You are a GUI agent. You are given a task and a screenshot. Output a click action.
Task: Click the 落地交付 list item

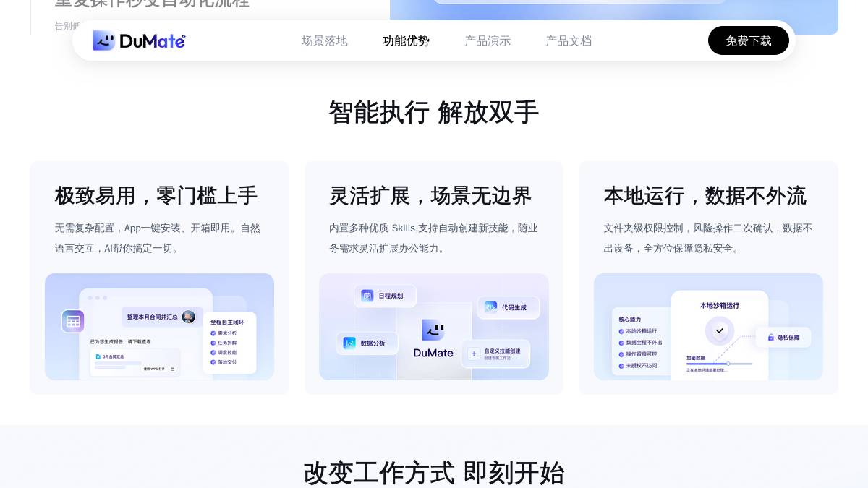[x=224, y=361]
